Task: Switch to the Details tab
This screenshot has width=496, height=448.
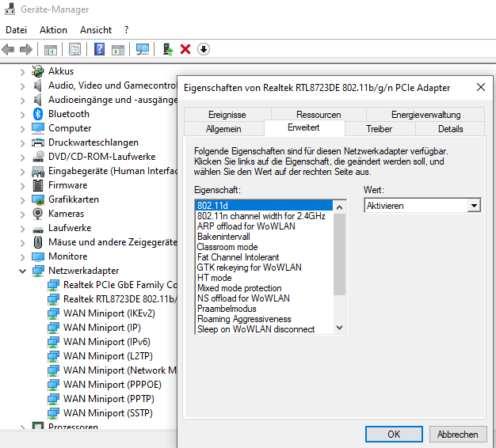Action: click(x=450, y=129)
